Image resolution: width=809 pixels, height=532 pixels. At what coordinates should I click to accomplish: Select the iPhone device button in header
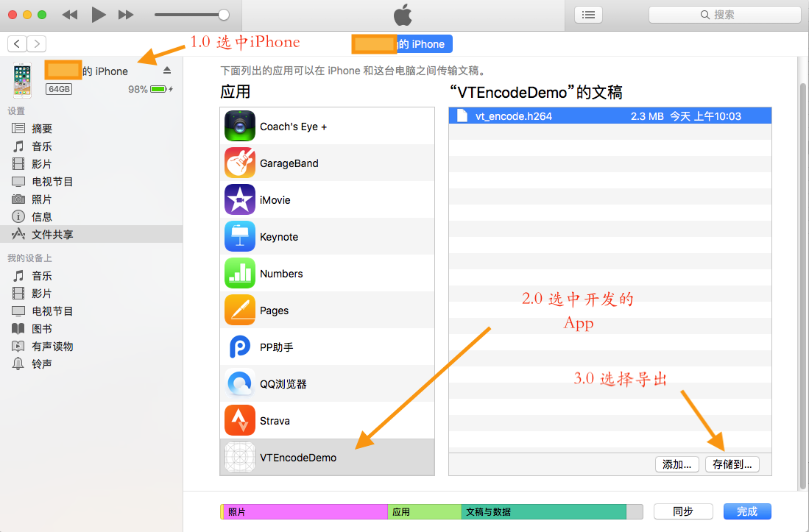pos(403,44)
